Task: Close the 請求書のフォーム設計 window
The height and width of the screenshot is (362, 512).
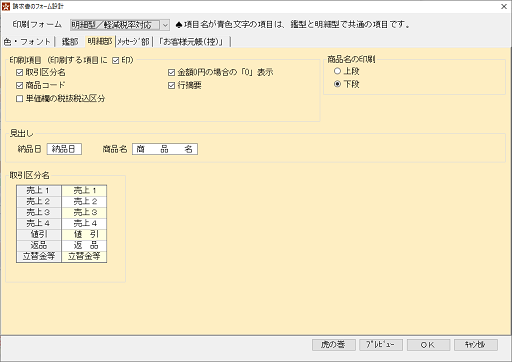Action: [504, 7]
